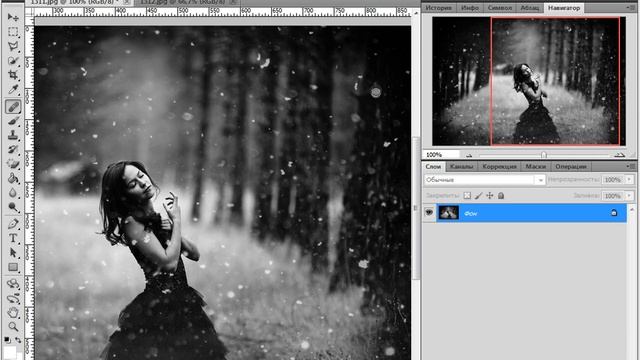640x360 pixels.
Task: Open the layer opacity slider arrow
Action: (629, 180)
